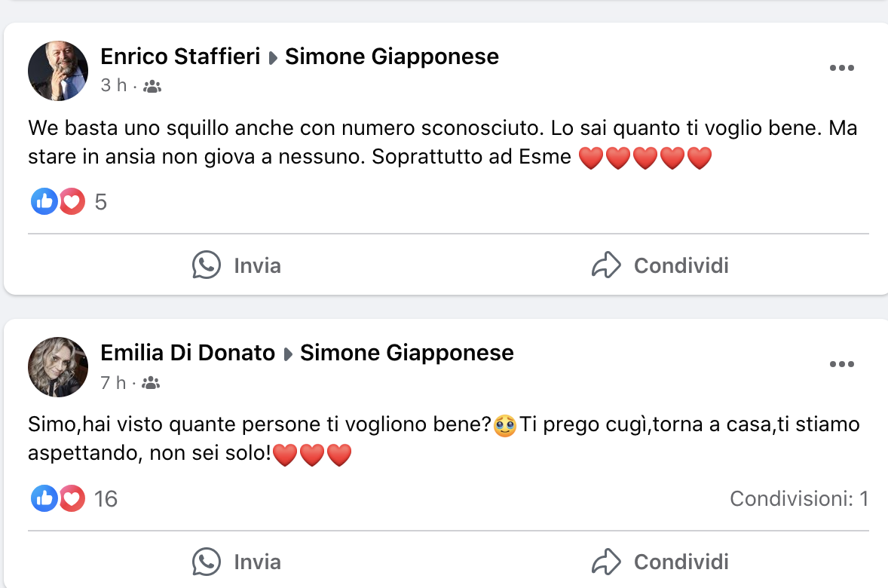Click the 3 h timestamp on Enrico's post

point(114,86)
